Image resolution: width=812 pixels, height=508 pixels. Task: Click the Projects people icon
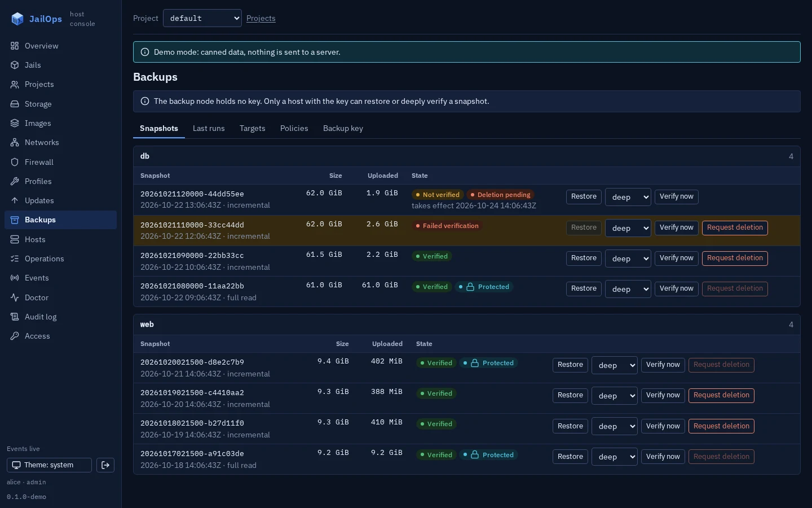15,84
